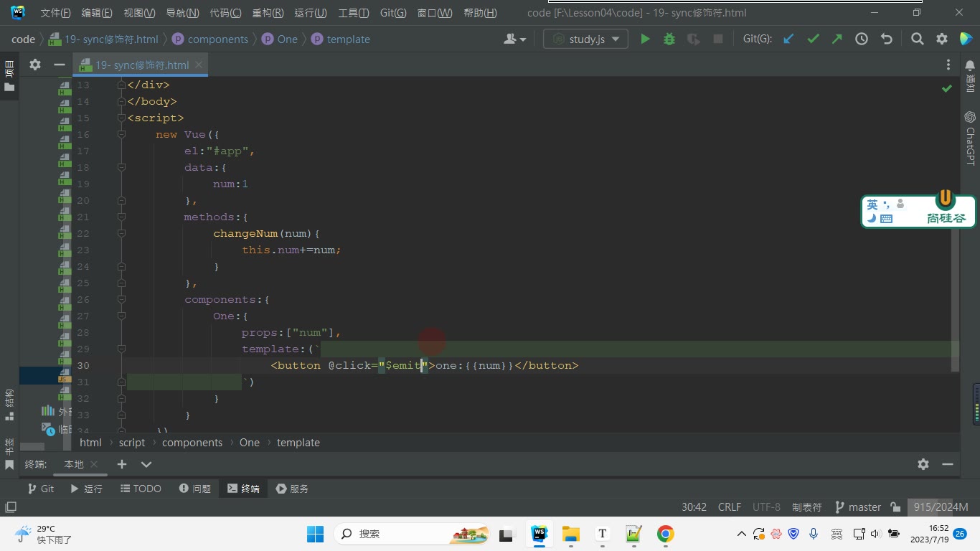Change CRLF line separator in status bar
This screenshot has width=980, height=551.
[x=730, y=507]
